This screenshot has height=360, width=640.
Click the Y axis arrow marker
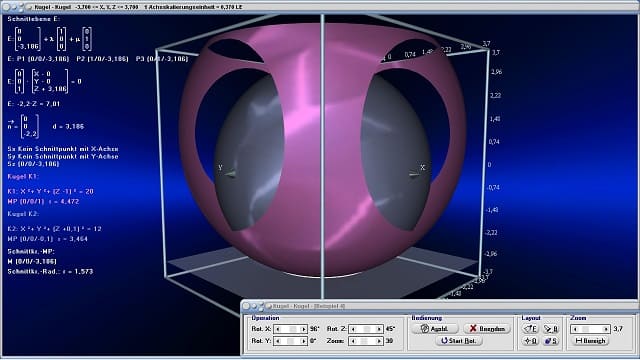[230, 174]
